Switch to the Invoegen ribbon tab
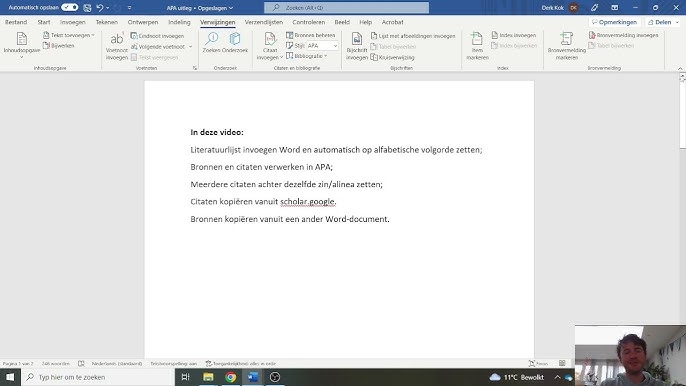Image resolution: width=686 pixels, height=386 pixels. coord(73,22)
